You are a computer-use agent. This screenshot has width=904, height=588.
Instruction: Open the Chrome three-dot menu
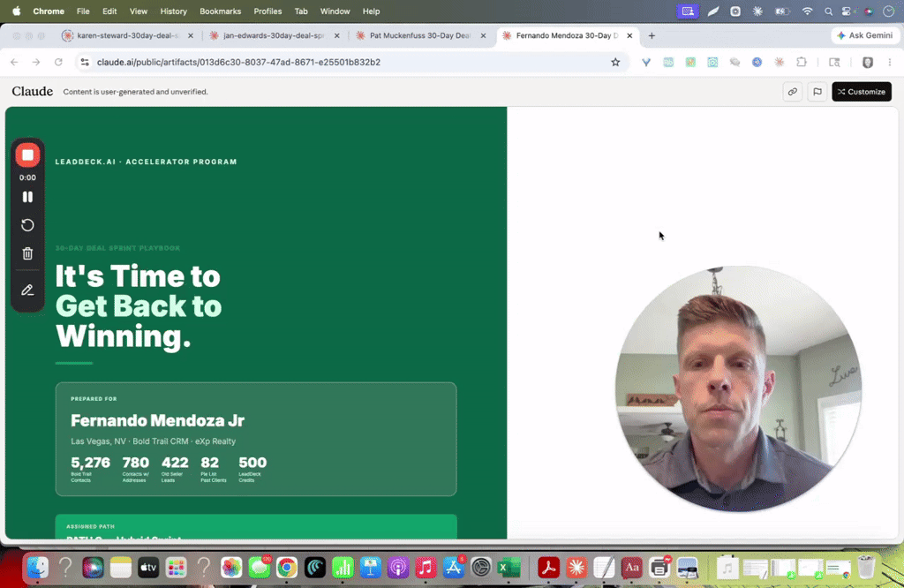(890, 63)
